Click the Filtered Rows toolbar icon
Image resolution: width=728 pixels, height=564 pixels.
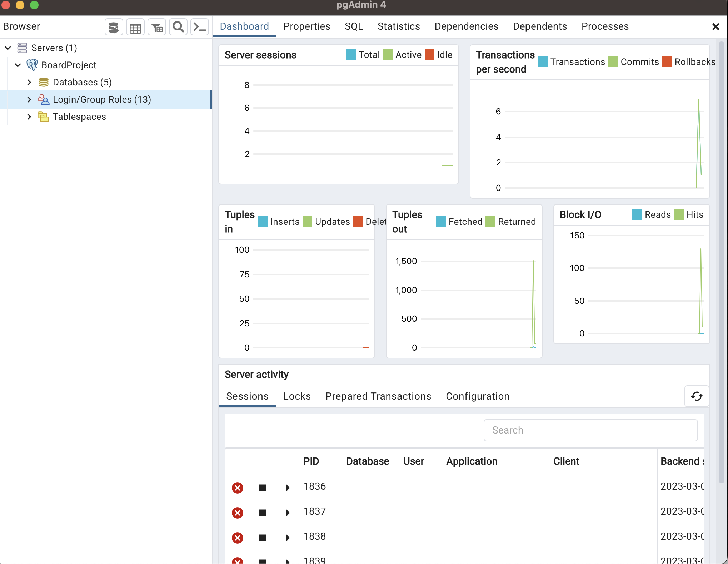tap(157, 27)
